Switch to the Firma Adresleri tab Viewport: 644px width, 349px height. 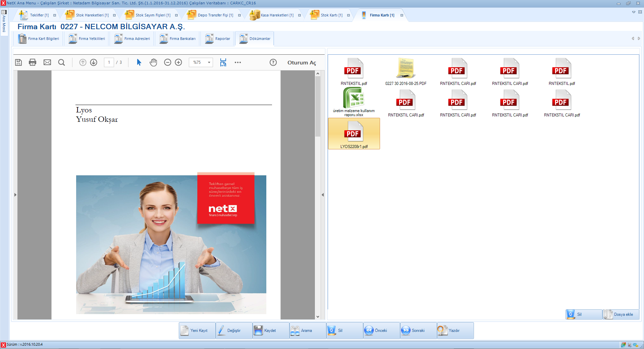click(132, 39)
